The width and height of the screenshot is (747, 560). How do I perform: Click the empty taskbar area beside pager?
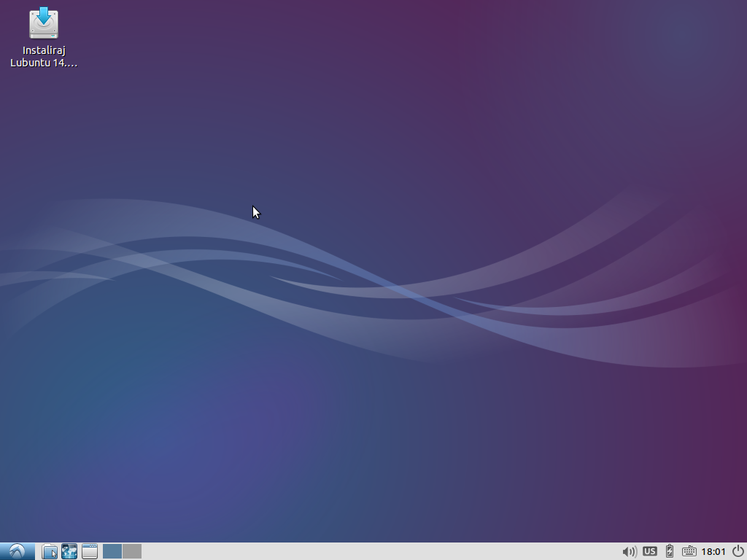365,551
